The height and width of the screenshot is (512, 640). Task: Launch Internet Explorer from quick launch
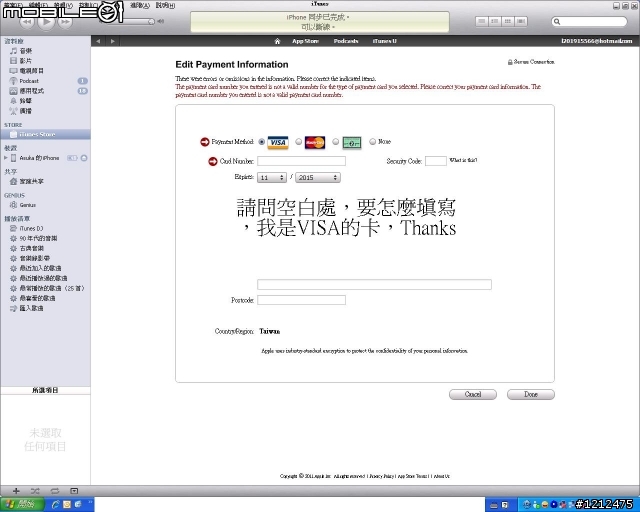pyautogui.click(x=56, y=505)
